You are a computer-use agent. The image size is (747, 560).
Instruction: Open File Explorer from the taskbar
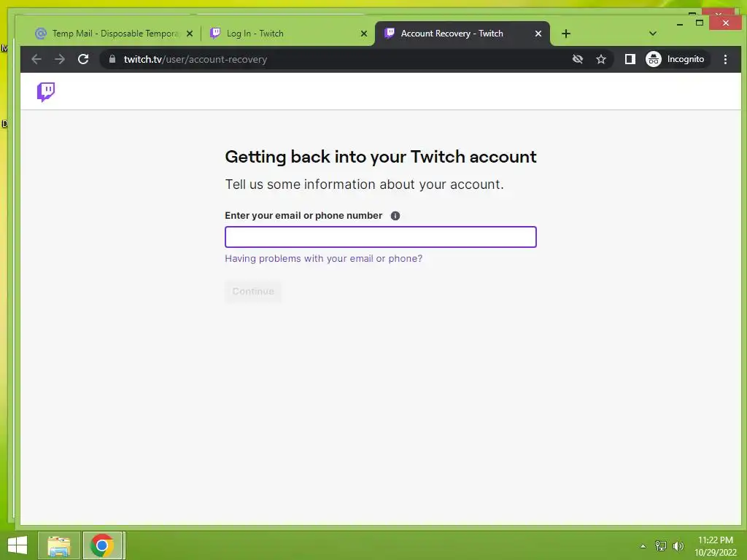pos(58,545)
